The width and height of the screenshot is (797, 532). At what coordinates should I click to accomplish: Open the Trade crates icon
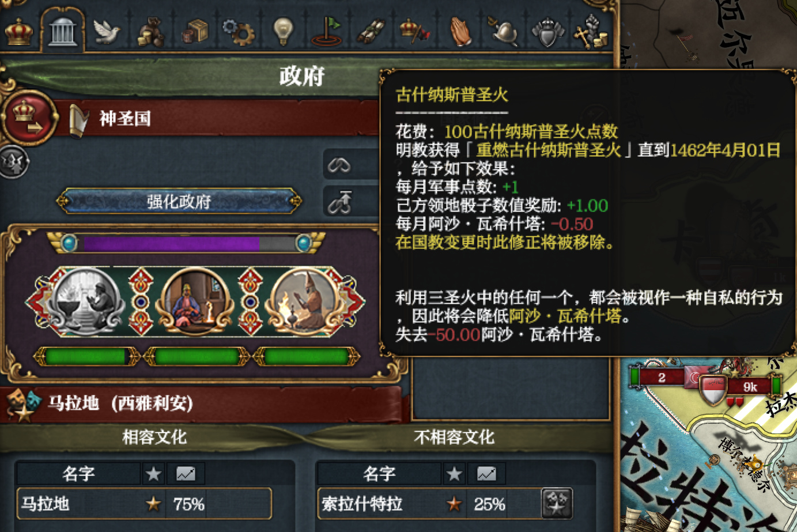coord(195,31)
